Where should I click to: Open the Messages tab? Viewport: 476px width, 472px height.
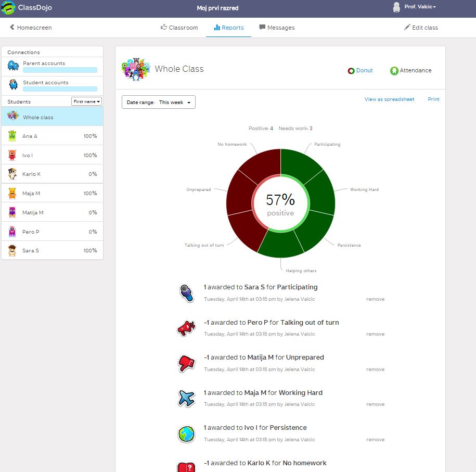[x=277, y=28]
